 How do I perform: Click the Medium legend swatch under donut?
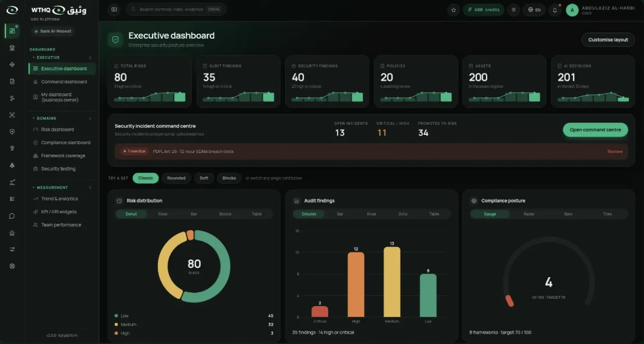pyautogui.click(x=116, y=324)
